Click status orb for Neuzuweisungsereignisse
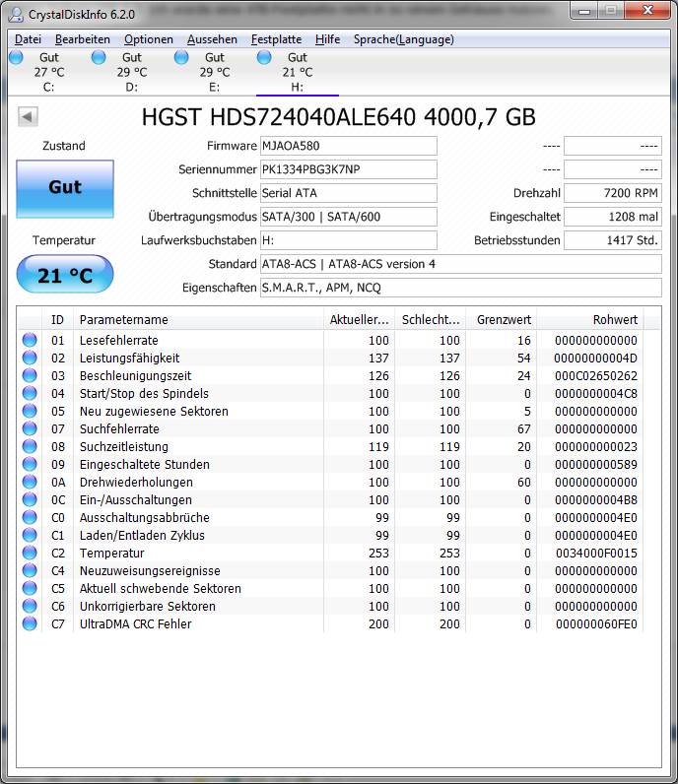This screenshot has height=784, width=678. 30,571
